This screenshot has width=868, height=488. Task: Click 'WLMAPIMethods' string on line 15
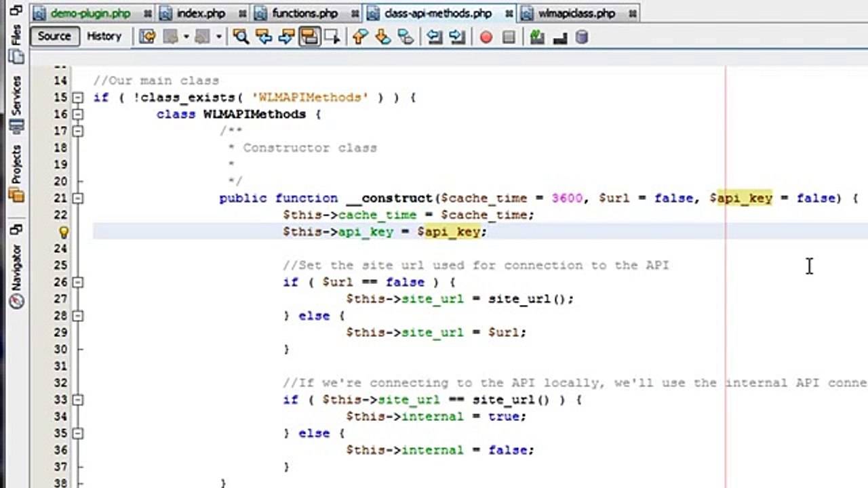pos(309,98)
